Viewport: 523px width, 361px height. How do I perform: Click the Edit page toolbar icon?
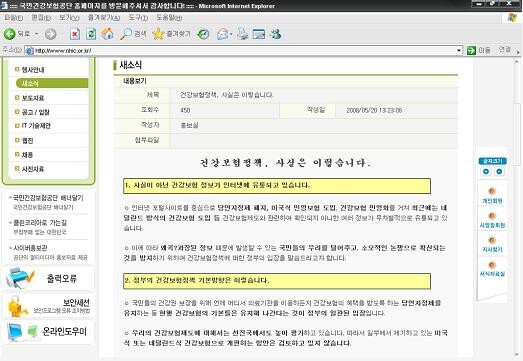click(259, 34)
